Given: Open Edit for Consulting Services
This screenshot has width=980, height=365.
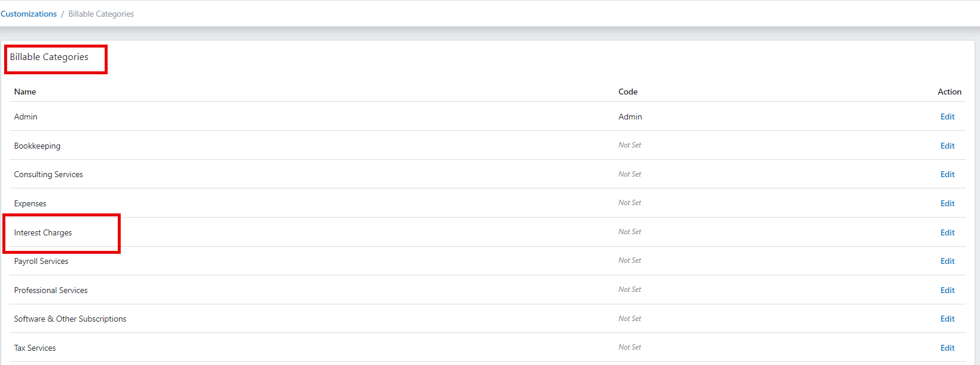Looking at the screenshot, I should [x=947, y=174].
